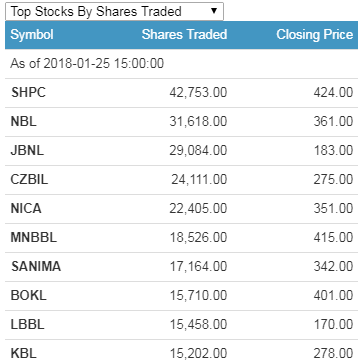This screenshot has height=363, width=364.
Task: Open the SANIMA stock symbol link
Action: coord(36,266)
